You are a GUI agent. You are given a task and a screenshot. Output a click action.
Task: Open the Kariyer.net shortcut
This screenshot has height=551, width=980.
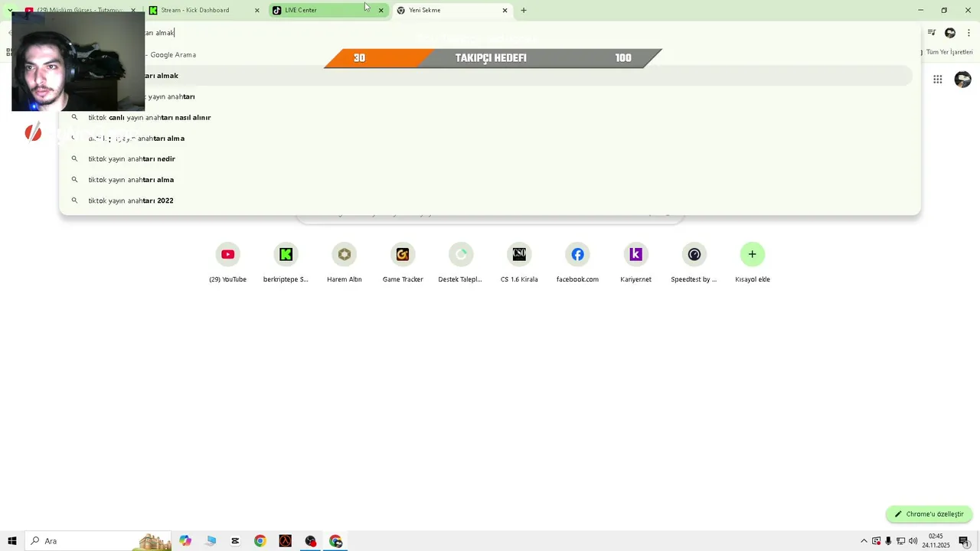(635, 262)
